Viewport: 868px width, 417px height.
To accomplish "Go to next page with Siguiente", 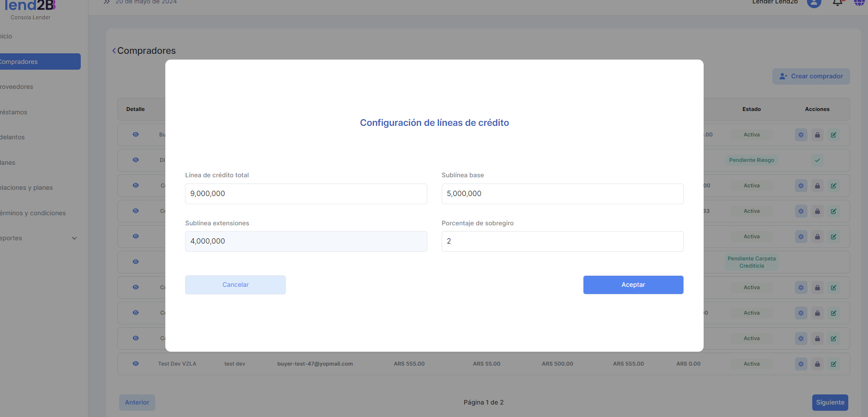I will point(830,403).
